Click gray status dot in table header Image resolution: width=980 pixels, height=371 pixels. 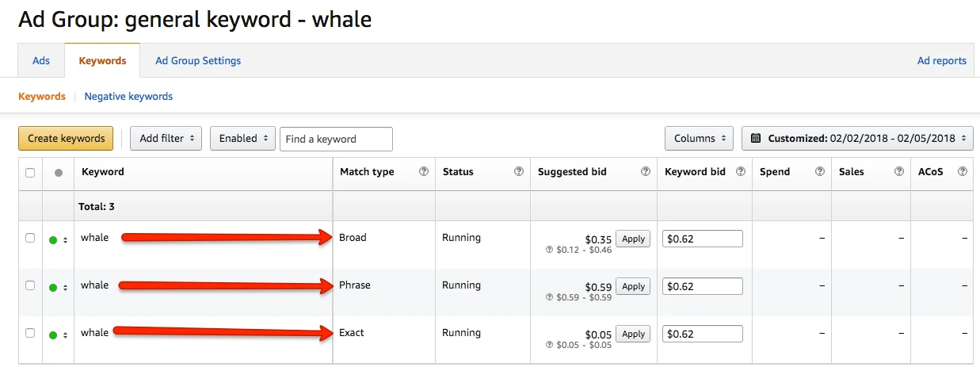pyautogui.click(x=58, y=172)
